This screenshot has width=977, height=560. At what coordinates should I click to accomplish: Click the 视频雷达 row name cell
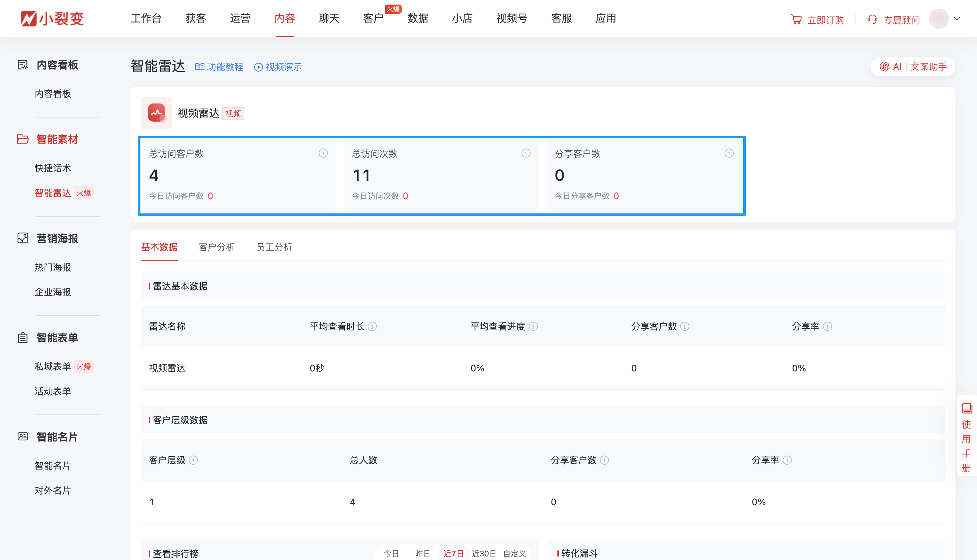(167, 368)
